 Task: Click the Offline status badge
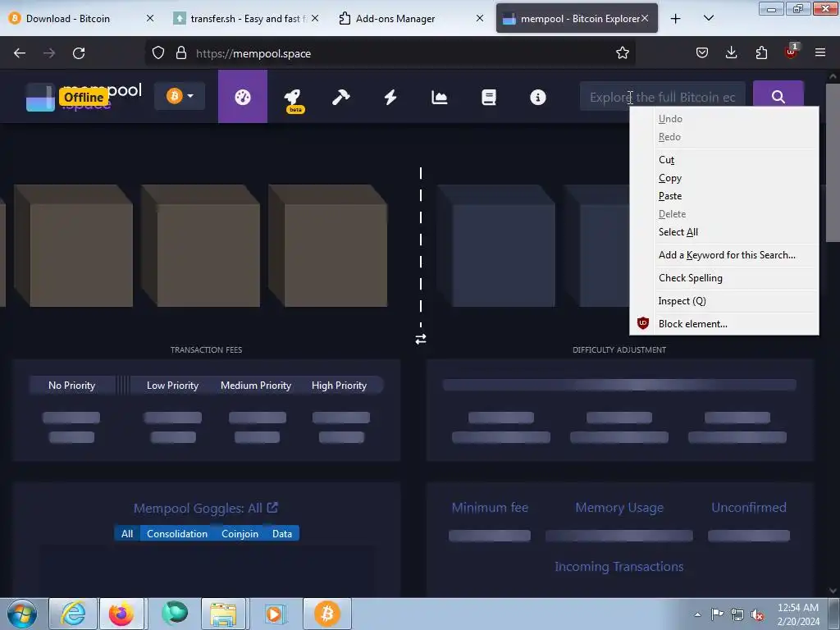84,97
